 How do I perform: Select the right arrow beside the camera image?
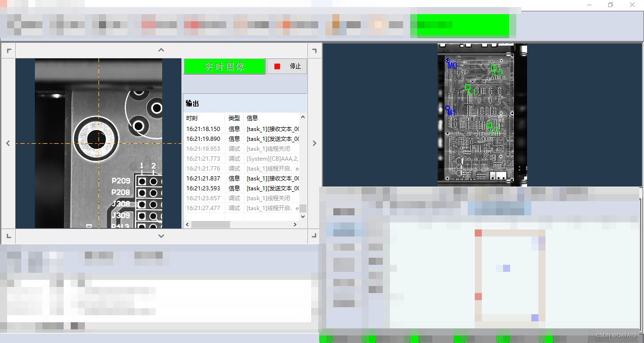314,143
